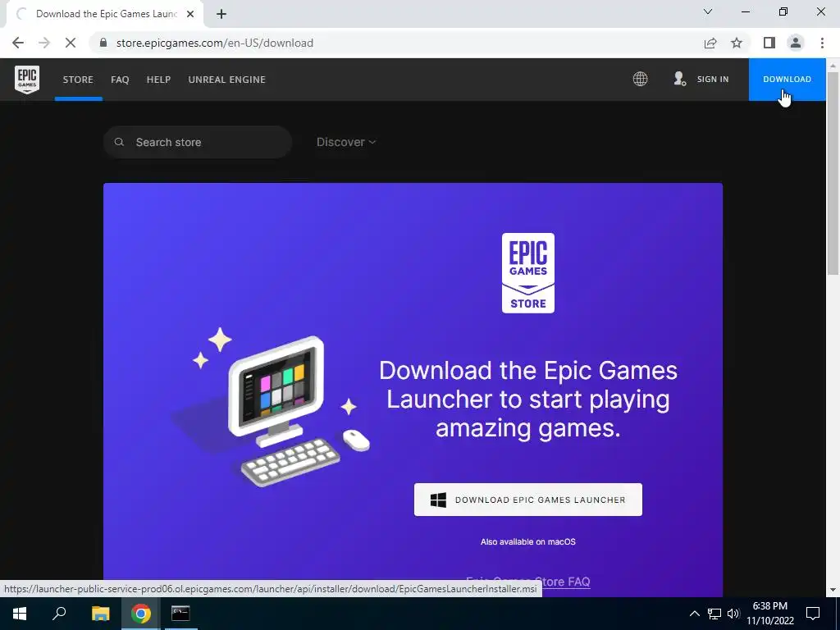Click the URL address bar
Image resolution: width=840 pixels, height=630 pixels.
396,43
